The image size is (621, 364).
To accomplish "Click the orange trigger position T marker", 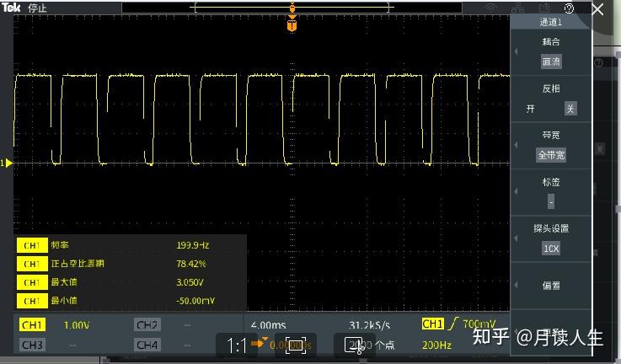I will point(292,25).
